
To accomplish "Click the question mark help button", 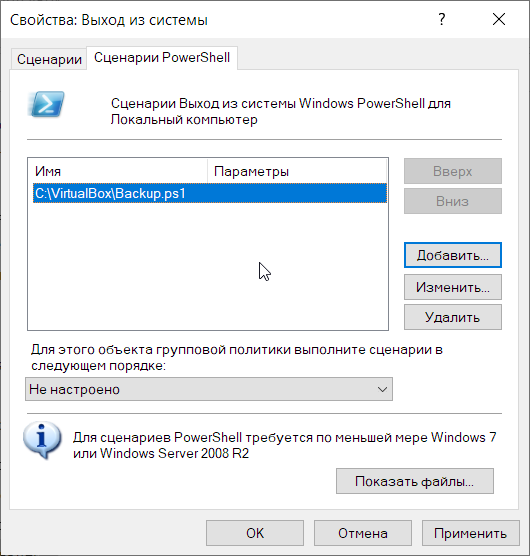I will coord(442,20).
